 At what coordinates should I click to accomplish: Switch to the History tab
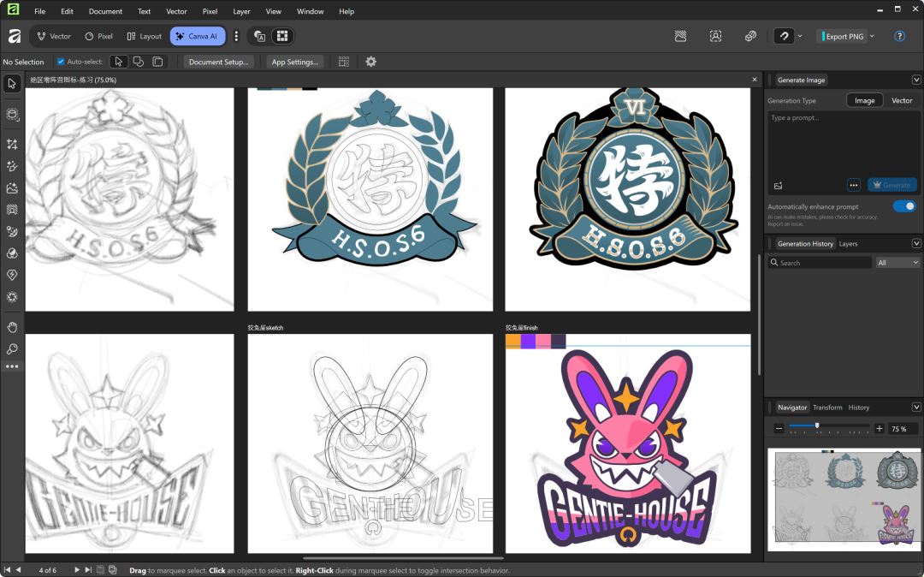859,407
